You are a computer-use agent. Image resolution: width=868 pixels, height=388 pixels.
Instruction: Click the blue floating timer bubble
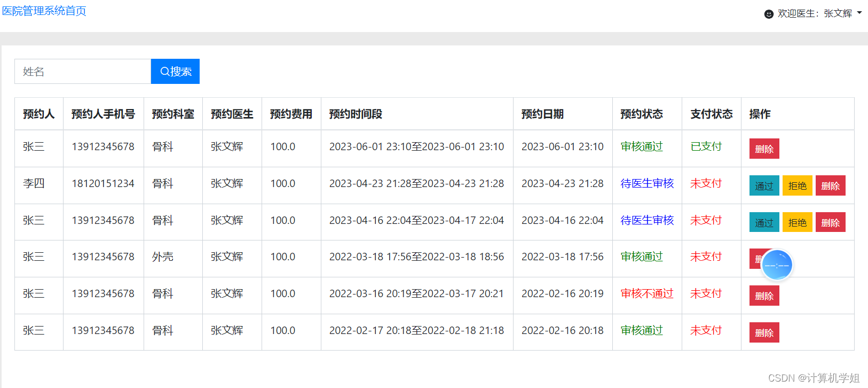(777, 265)
